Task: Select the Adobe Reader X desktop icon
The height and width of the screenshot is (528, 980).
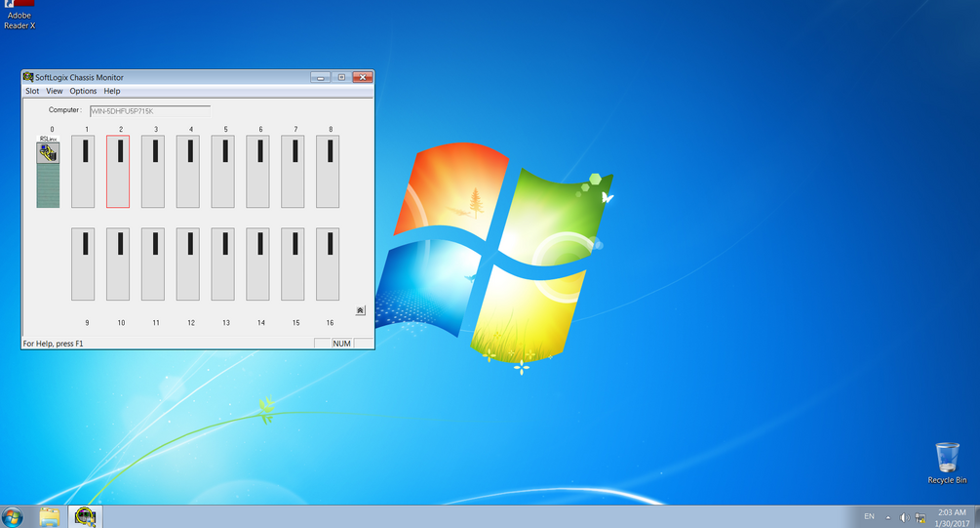Action: (20, 16)
